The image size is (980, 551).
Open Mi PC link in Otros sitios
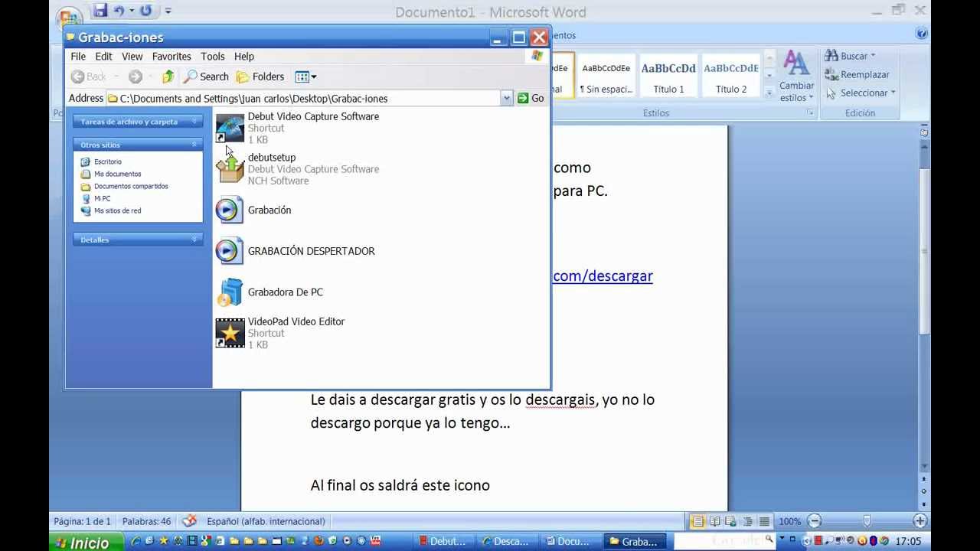(x=103, y=198)
